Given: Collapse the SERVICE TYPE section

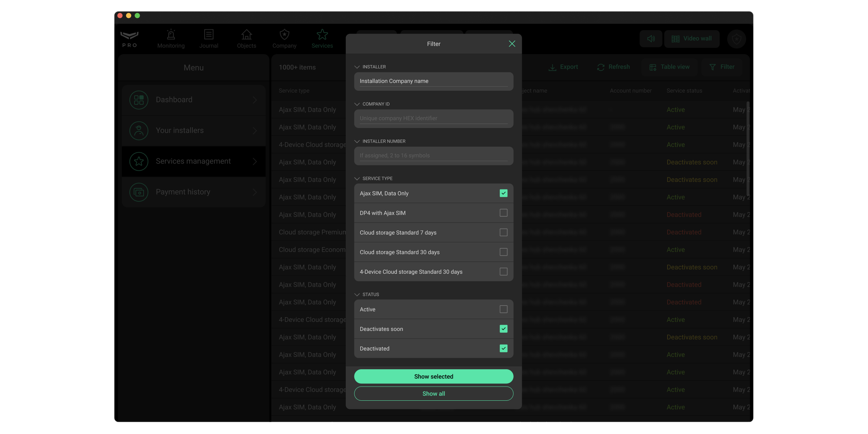Looking at the screenshot, I should point(357,179).
